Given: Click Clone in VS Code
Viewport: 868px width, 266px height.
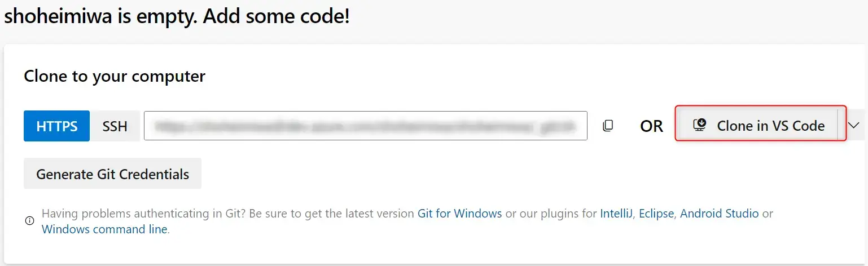Looking at the screenshot, I should (760, 125).
